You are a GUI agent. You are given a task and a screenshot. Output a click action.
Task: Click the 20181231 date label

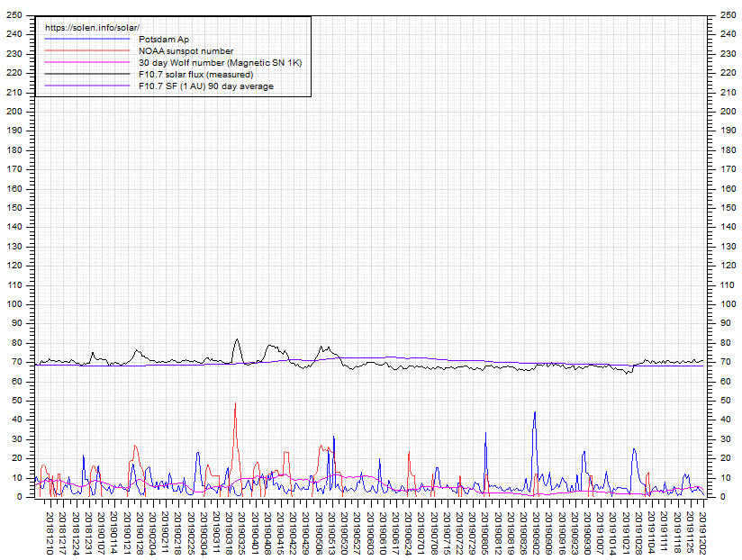[x=88, y=533]
